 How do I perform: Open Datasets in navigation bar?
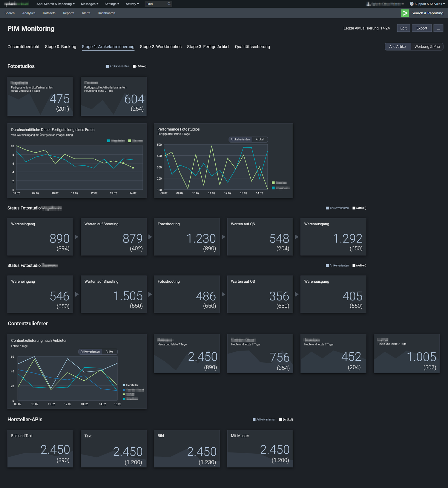[x=49, y=13]
